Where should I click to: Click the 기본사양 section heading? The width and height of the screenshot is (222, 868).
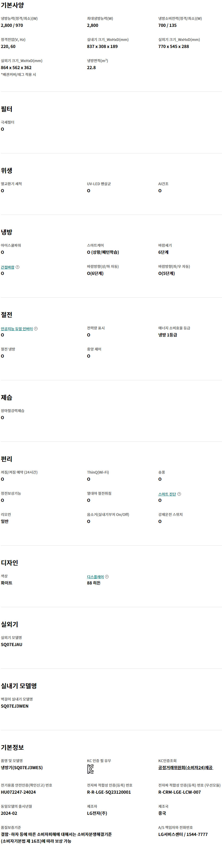click(x=13, y=5)
